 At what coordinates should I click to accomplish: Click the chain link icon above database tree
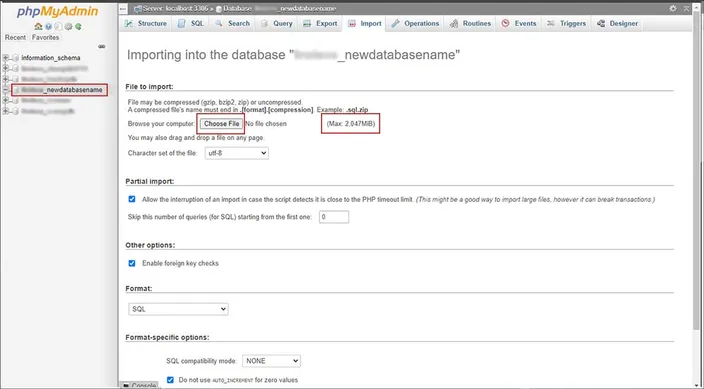pos(102,47)
